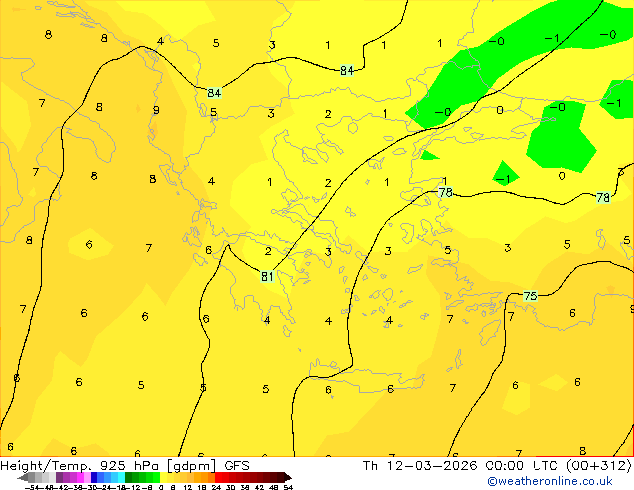Click the forecast date 'Th 12-03-2026 00:00 UTC (00+312)'
The height and width of the screenshot is (490, 634).
pyautogui.click(x=497, y=466)
